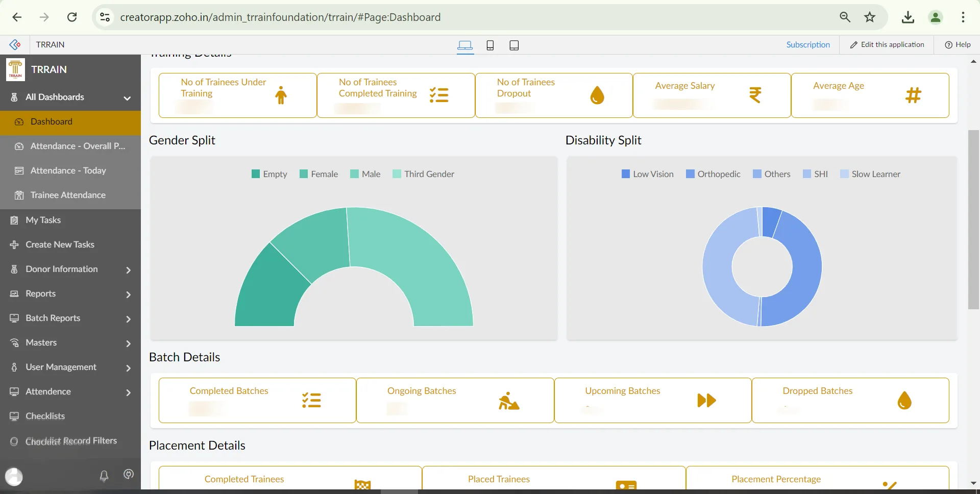Open My Tasks in sidebar
The height and width of the screenshot is (494, 980).
tap(70, 220)
